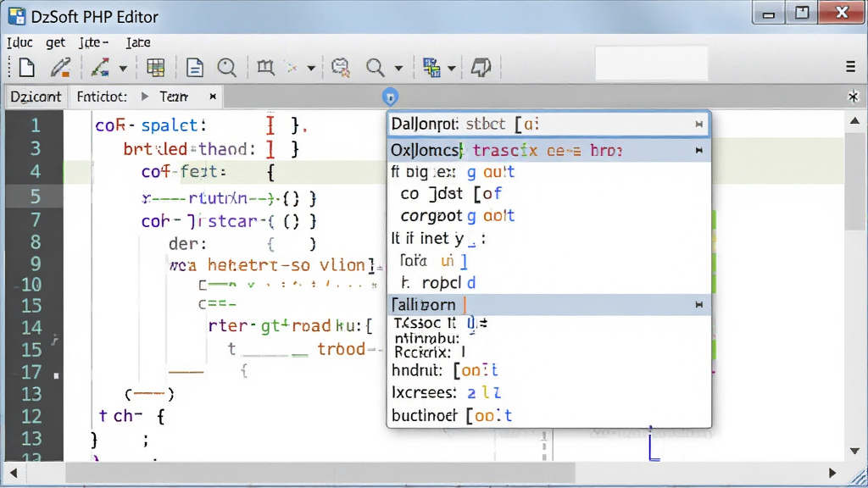Click the document page icon in toolbar
868x488 pixels.
194,68
